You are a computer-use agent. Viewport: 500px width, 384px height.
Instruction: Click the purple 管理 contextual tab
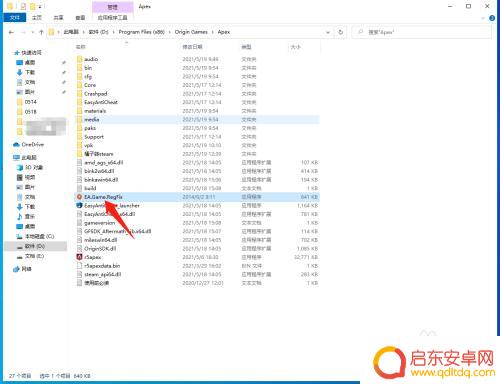coord(113,7)
